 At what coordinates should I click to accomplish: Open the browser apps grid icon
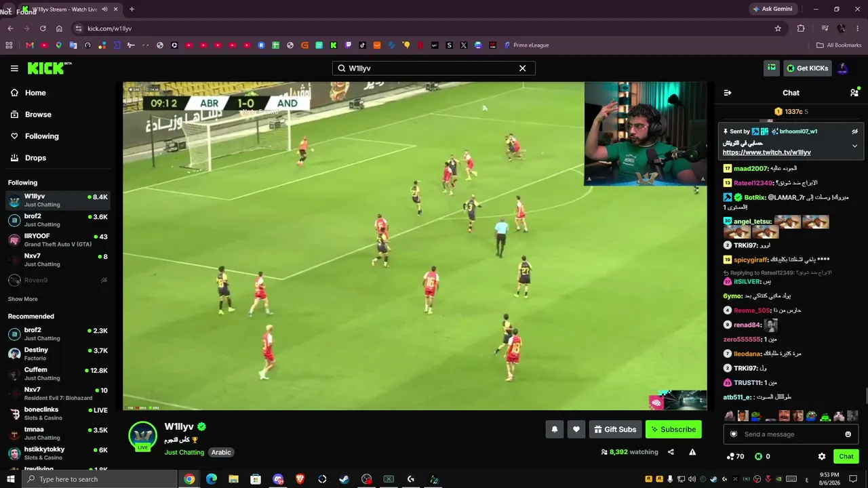tap(9, 45)
